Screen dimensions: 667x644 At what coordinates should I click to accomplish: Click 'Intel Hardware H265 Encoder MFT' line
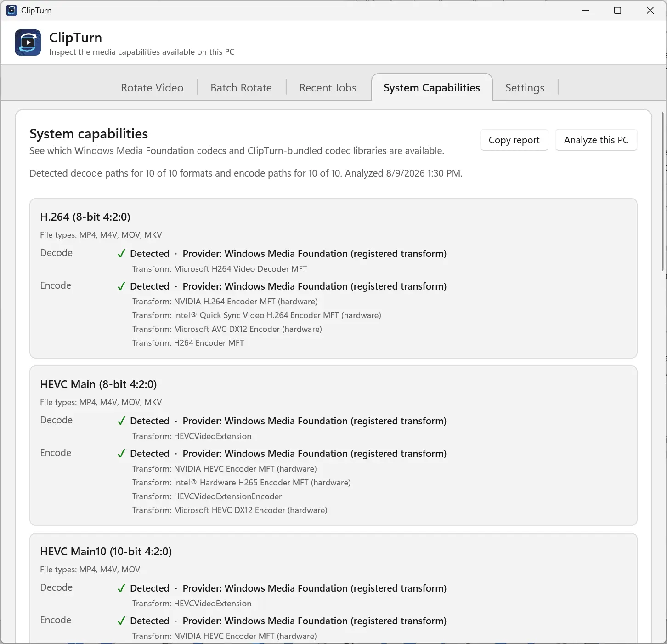click(x=242, y=483)
